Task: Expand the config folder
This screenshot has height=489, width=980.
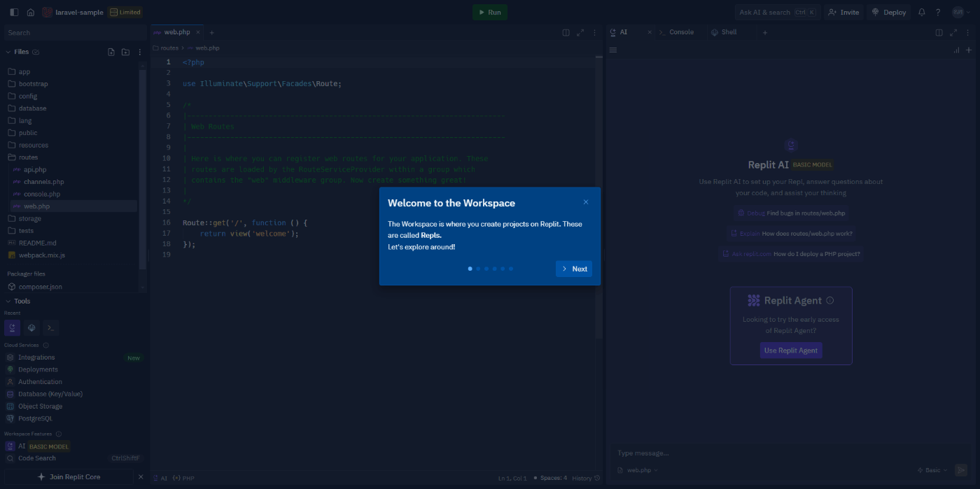Action: click(x=71, y=96)
